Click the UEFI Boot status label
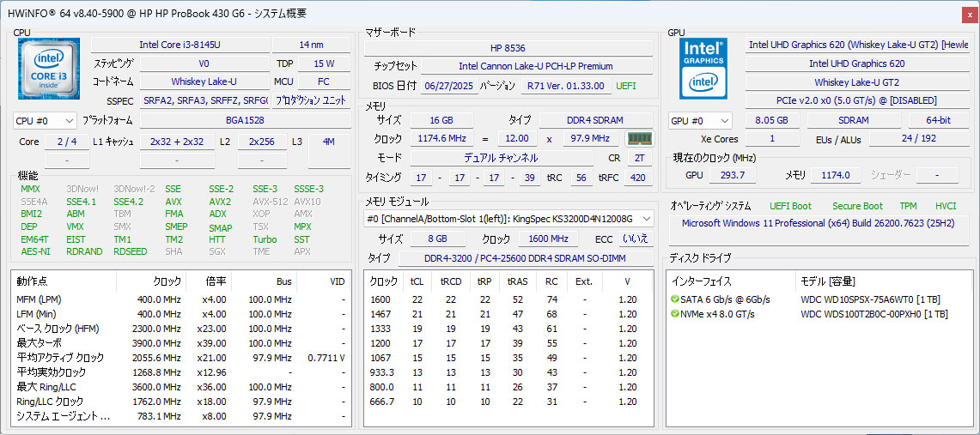This screenshot has width=980, height=435. tap(790, 206)
